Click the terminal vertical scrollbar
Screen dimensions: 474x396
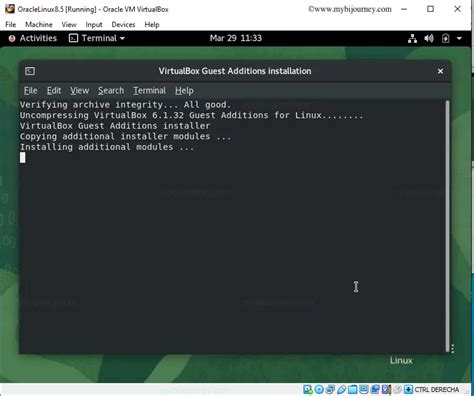447,226
